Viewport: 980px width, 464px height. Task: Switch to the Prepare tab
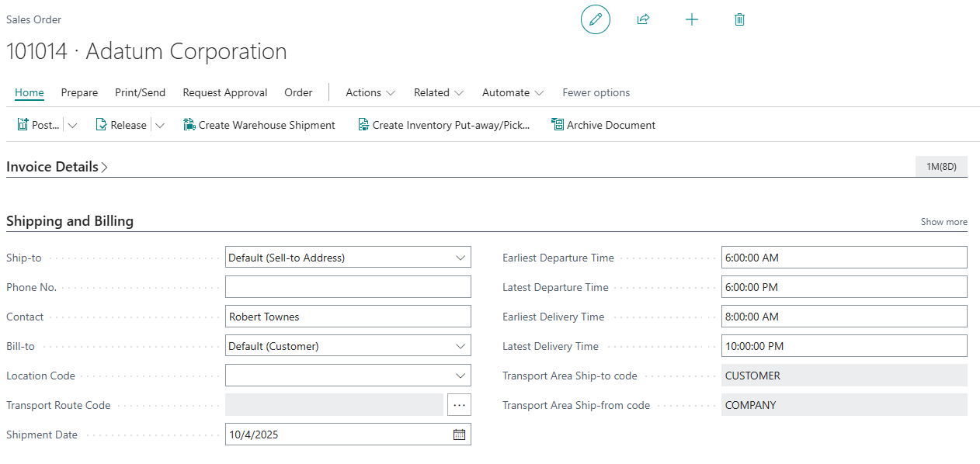pos(79,92)
